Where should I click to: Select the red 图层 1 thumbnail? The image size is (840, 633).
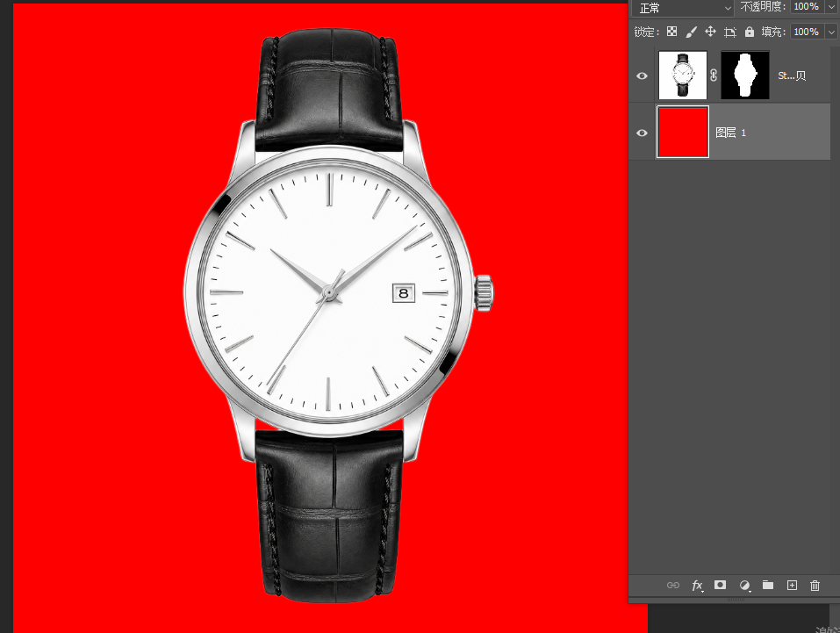[x=683, y=132]
